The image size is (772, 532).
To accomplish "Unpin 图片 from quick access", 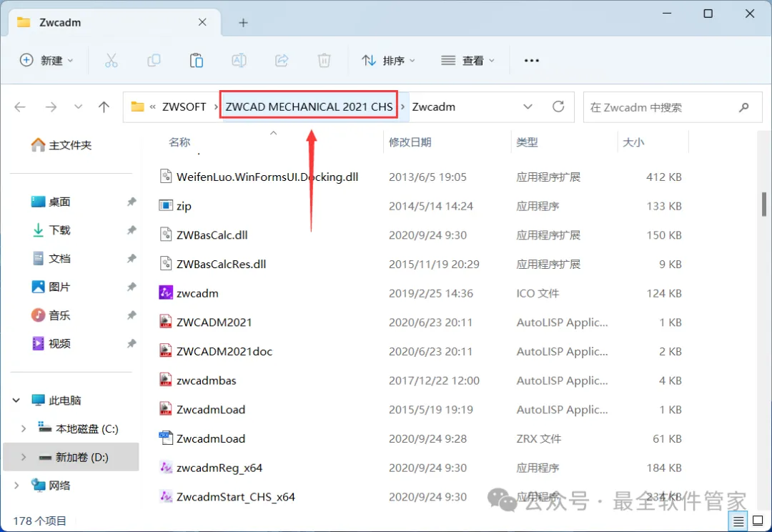I will (132, 287).
